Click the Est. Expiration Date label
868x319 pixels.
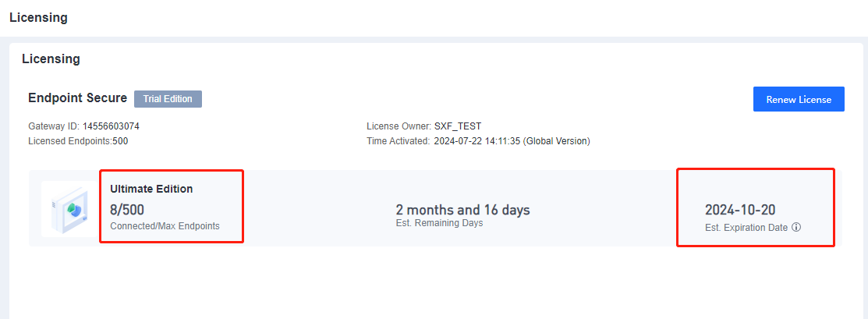click(746, 228)
